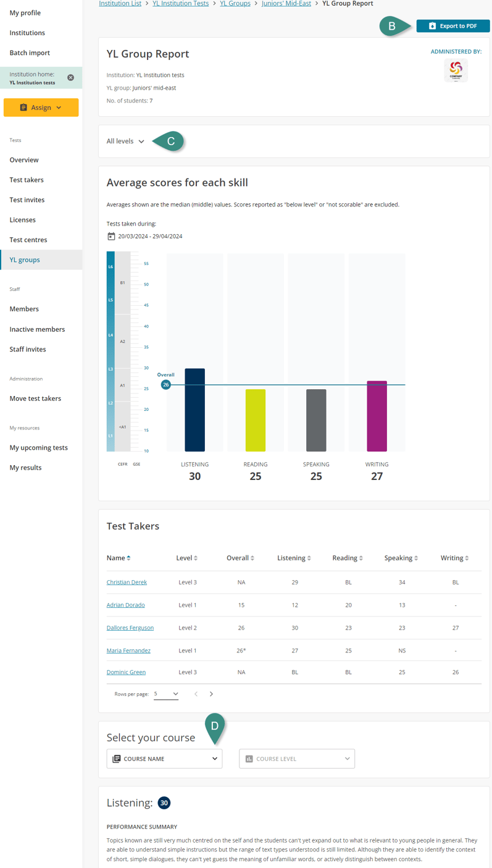Sort test takers by Name column
492x868 pixels.
point(128,558)
